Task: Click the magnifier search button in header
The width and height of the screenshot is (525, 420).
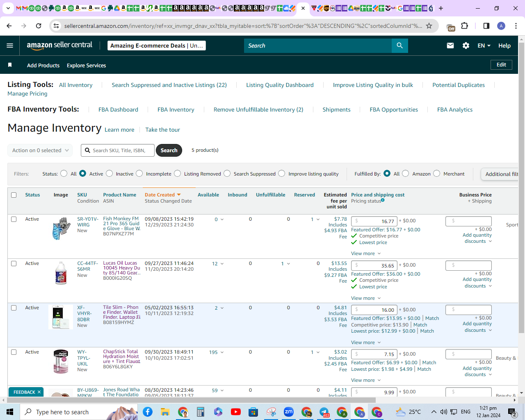Action: coord(400,46)
